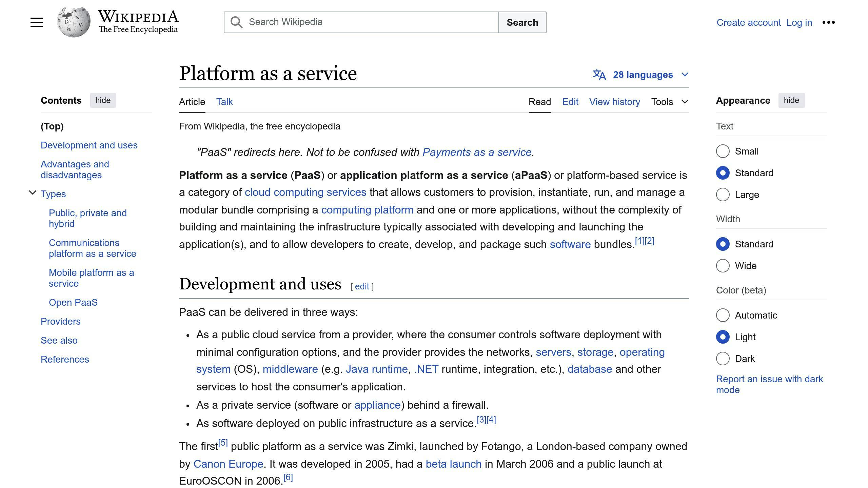The width and height of the screenshot is (868, 488).
Task: Jump to Development and uses in contents
Action: pos(89,145)
